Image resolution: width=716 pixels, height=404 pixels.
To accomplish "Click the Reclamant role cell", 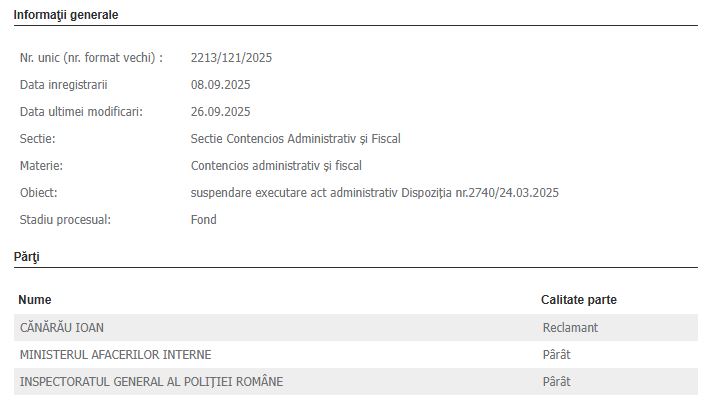I will tap(569, 327).
